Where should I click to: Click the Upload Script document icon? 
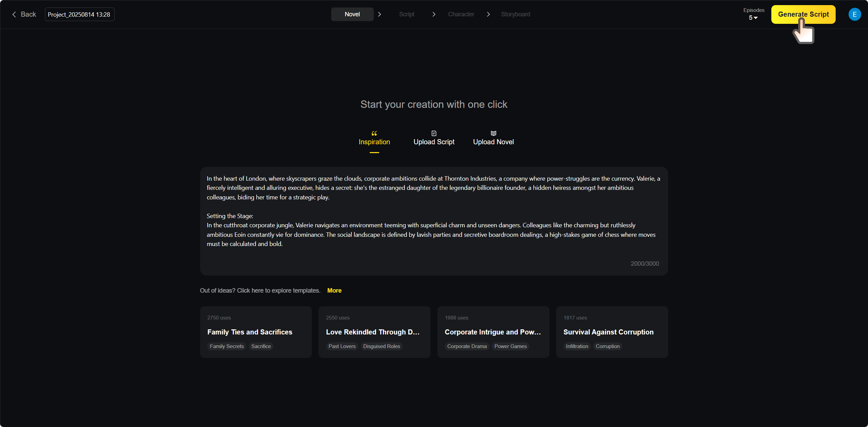(434, 133)
